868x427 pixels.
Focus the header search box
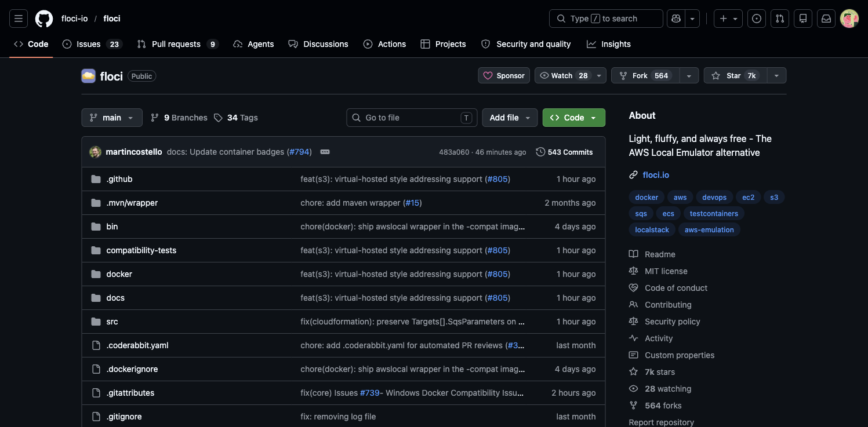tap(606, 19)
